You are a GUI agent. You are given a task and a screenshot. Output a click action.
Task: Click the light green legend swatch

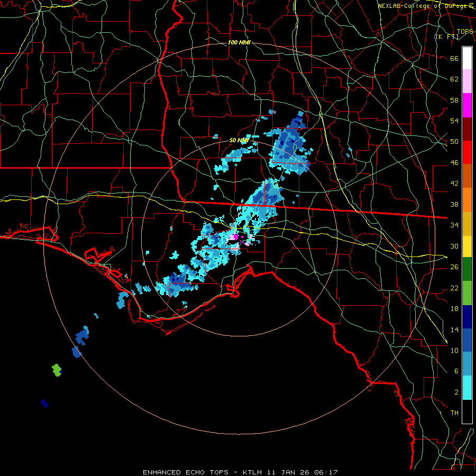coord(467,293)
